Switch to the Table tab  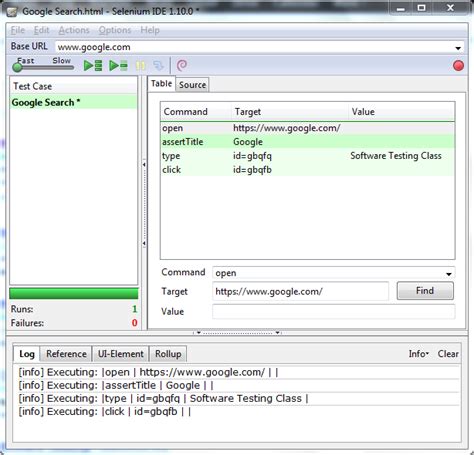coord(161,84)
